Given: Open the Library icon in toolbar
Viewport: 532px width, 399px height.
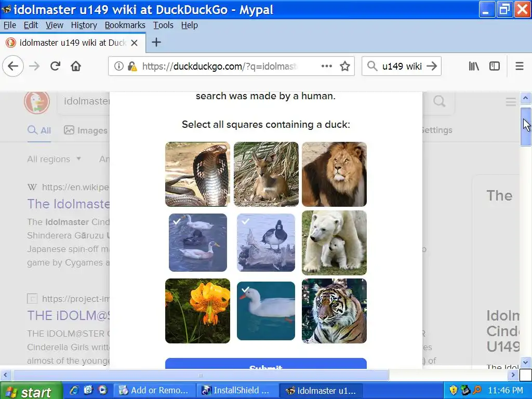Looking at the screenshot, I should tap(474, 66).
